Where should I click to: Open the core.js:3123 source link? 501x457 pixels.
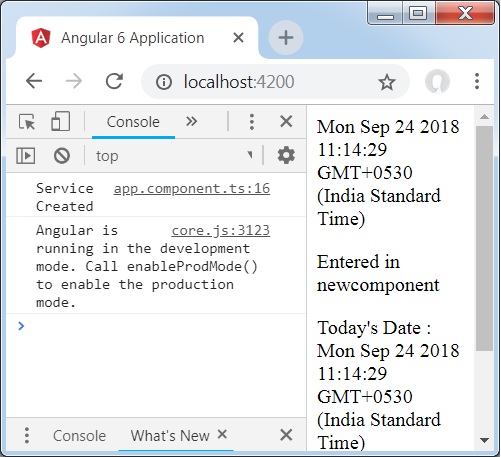coord(221,230)
